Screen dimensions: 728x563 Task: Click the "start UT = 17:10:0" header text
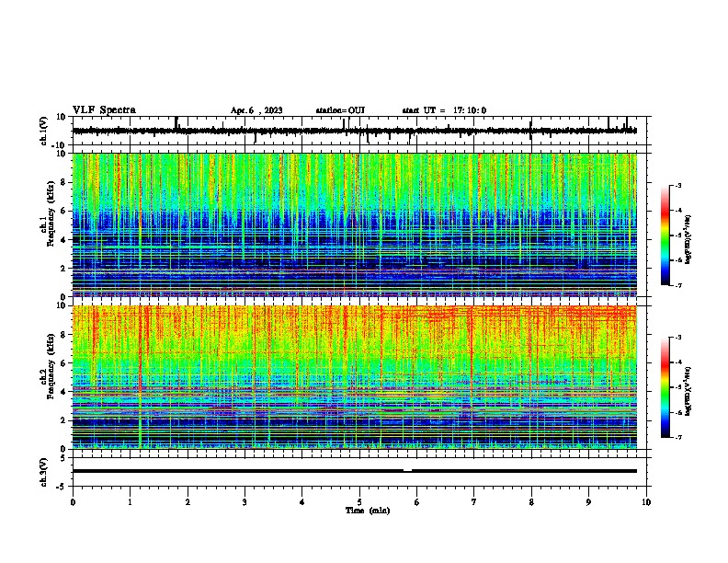click(x=444, y=110)
